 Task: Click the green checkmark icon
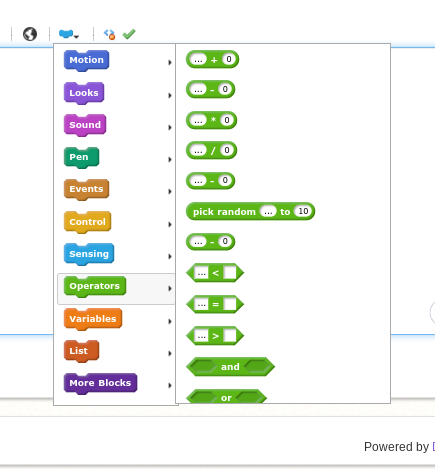coord(129,34)
